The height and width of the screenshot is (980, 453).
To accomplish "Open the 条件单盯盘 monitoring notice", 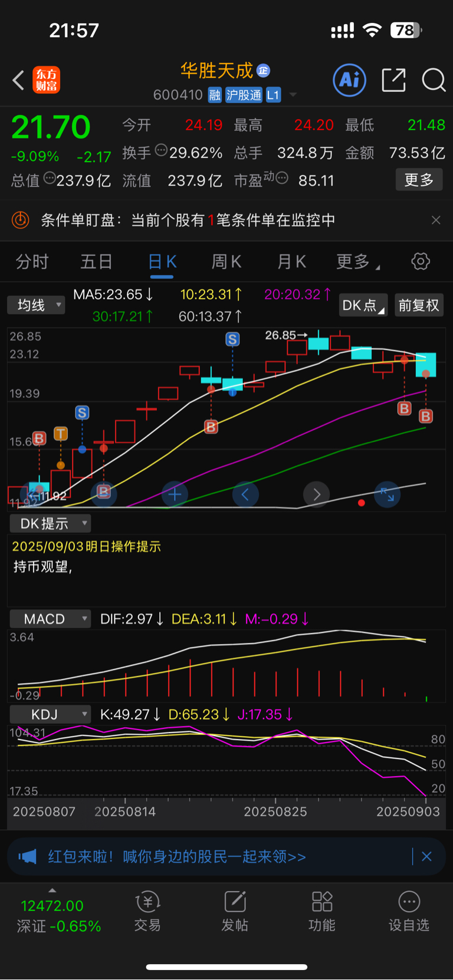I will 226,220.
